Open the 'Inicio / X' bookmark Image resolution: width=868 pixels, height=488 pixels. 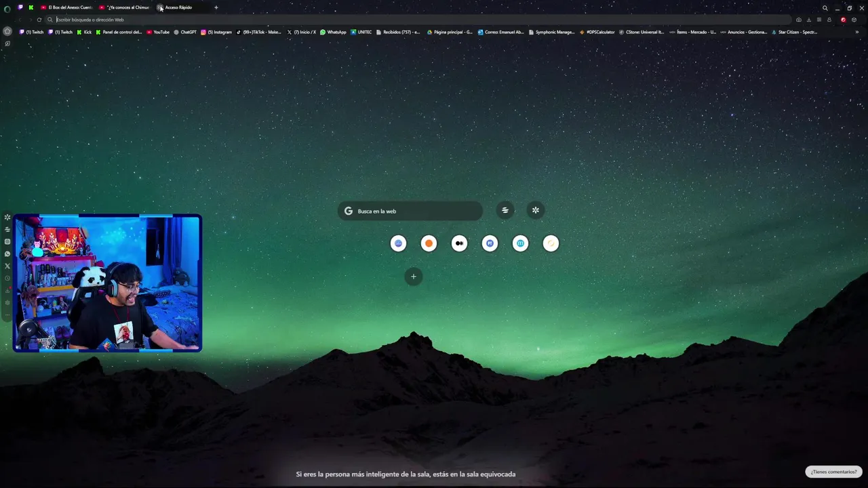click(x=302, y=32)
